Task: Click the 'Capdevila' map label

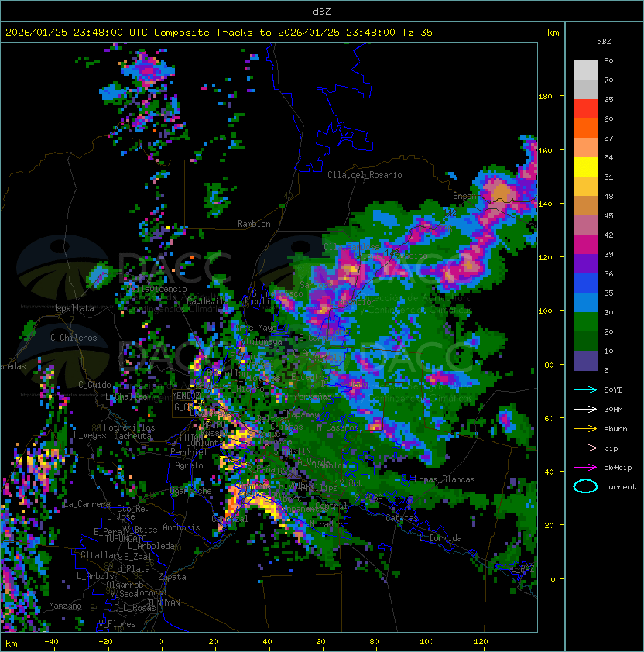Action: tap(208, 301)
